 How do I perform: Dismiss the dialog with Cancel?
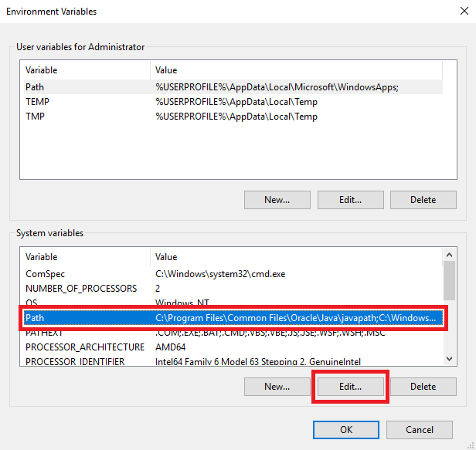point(420,430)
